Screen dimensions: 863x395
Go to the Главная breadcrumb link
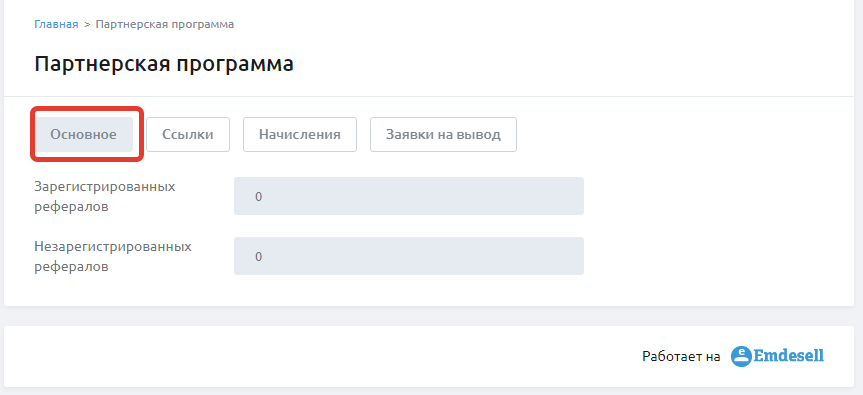point(56,24)
